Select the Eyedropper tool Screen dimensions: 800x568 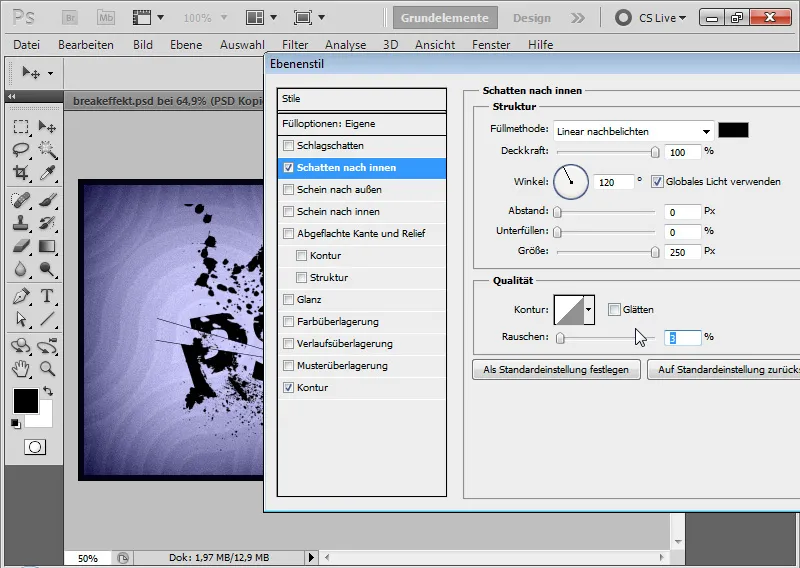click(x=47, y=173)
